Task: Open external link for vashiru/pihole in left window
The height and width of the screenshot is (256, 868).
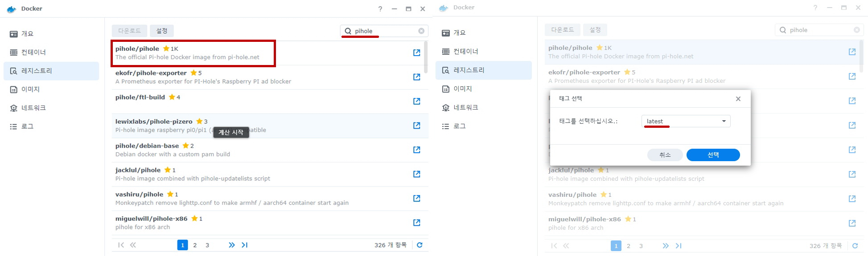Action: [417, 199]
